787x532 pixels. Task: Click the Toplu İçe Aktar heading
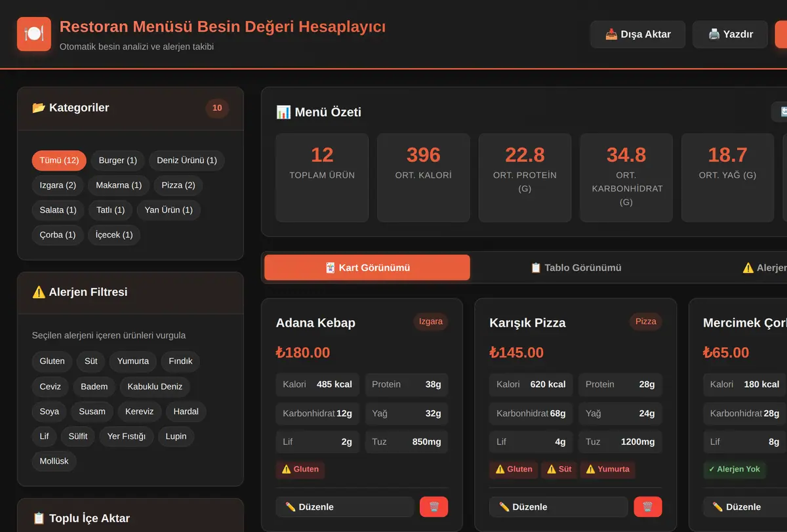[81, 518]
